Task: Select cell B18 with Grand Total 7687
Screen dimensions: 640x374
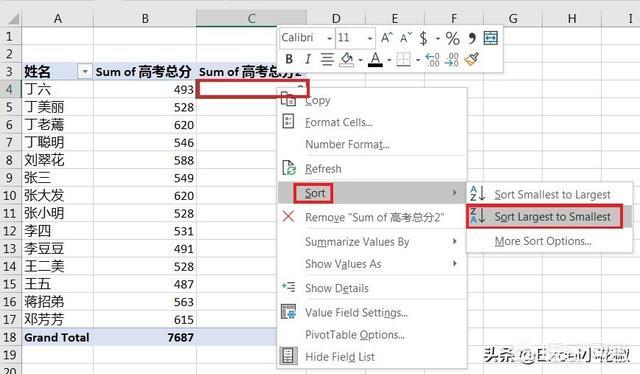Action: pos(145,337)
